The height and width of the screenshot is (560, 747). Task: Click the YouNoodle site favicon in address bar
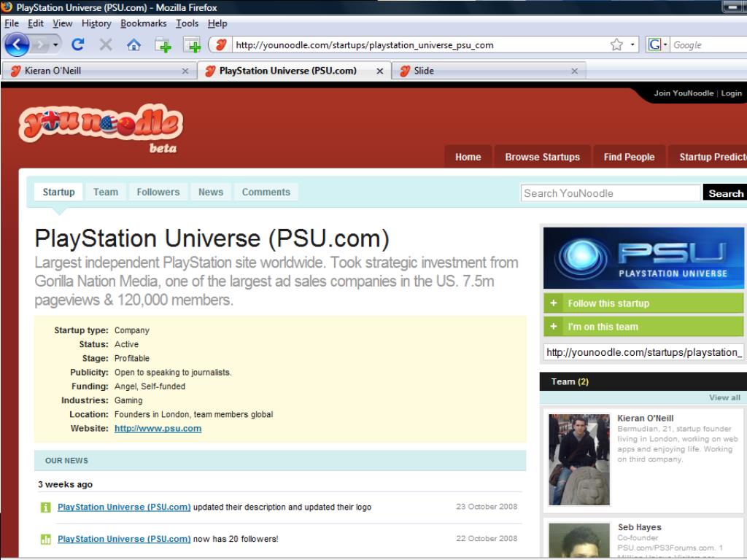click(x=220, y=44)
